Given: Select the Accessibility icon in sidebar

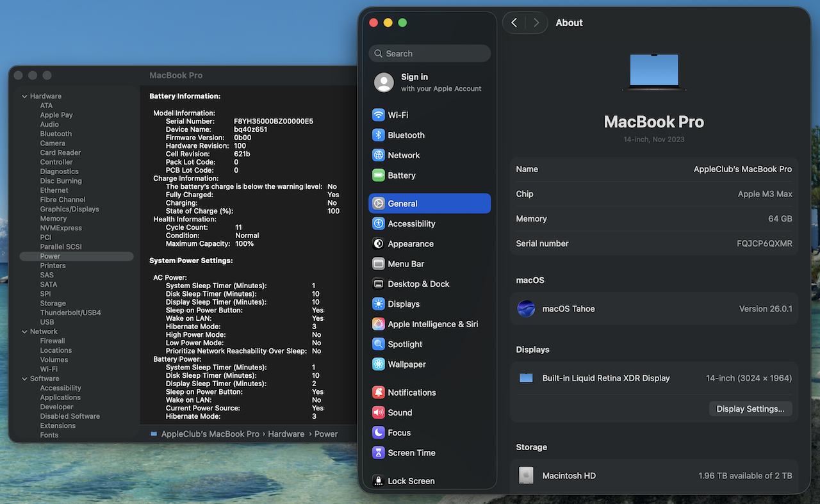Looking at the screenshot, I should [x=379, y=224].
